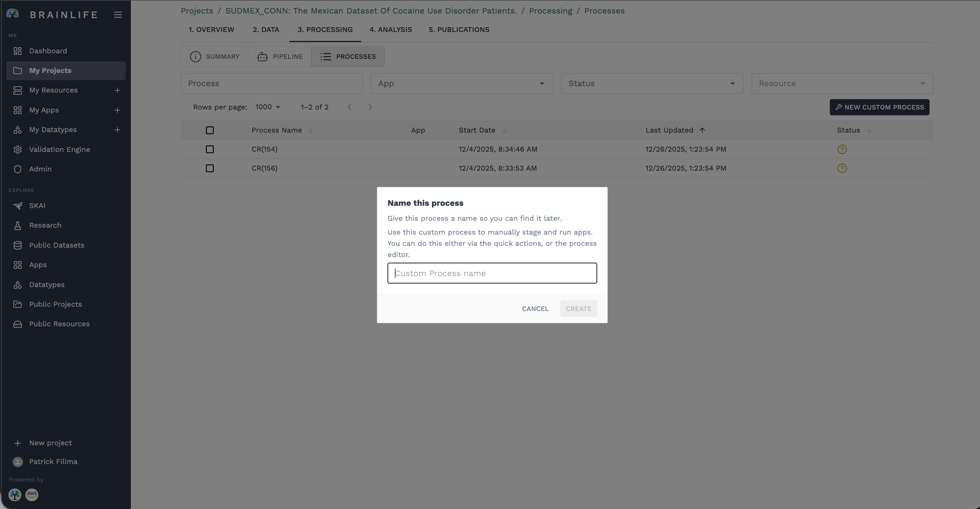The width and height of the screenshot is (980, 509).
Task: Sort by Status column
Action: coord(854,131)
